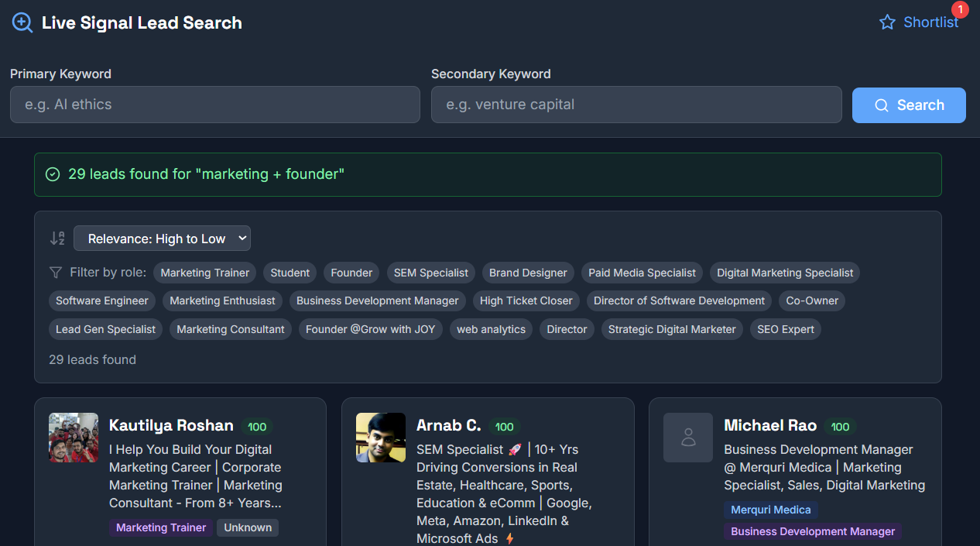Viewport: 980px width, 546px height.
Task: Toggle the SEM Specialist role filter
Action: (430, 273)
